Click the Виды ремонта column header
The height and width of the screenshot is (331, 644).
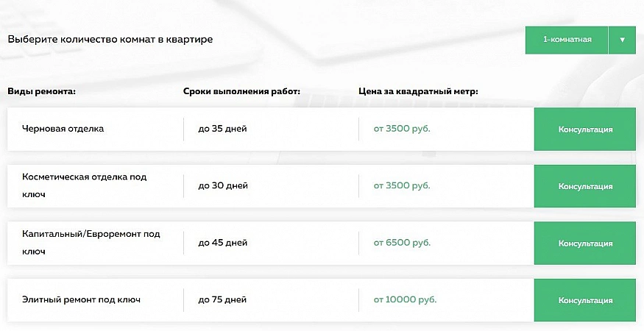(43, 91)
